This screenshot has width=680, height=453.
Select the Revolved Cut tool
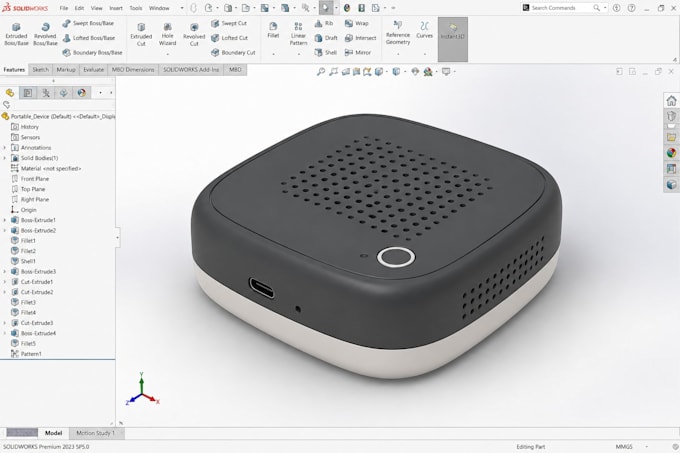(x=194, y=34)
